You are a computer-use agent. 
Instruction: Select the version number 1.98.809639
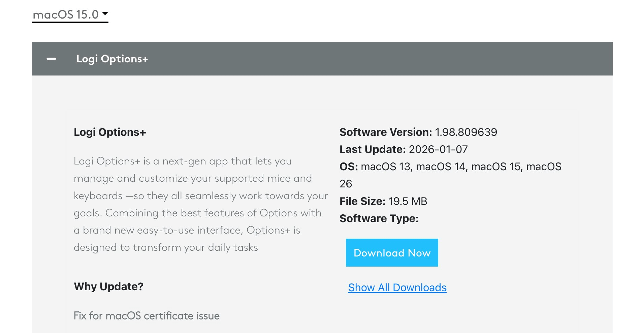pyautogui.click(x=466, y=132)
